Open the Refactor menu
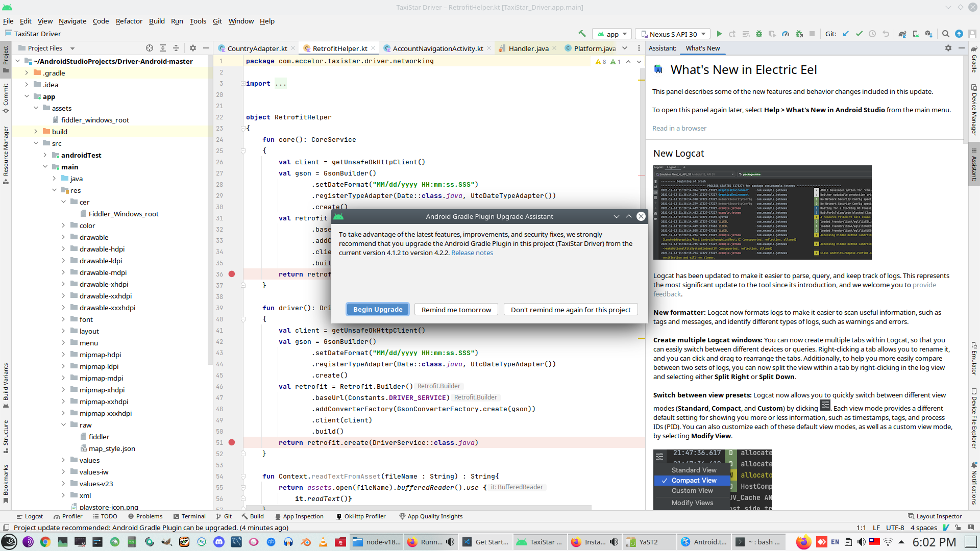Image resolution: width=980 pixels, height=551 pixels. [129, 21]
